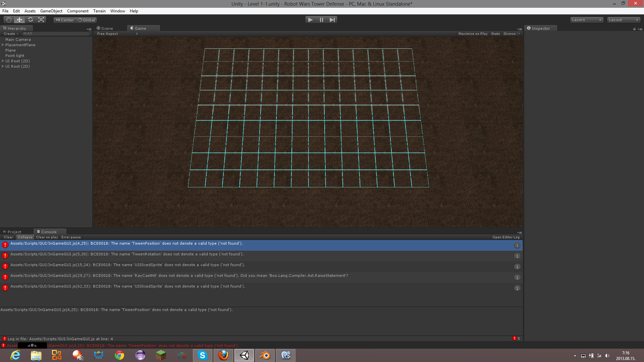The height and width of the screenshot is (362, 644).
Task: Clear the console messages
Action: coord(8,237)
